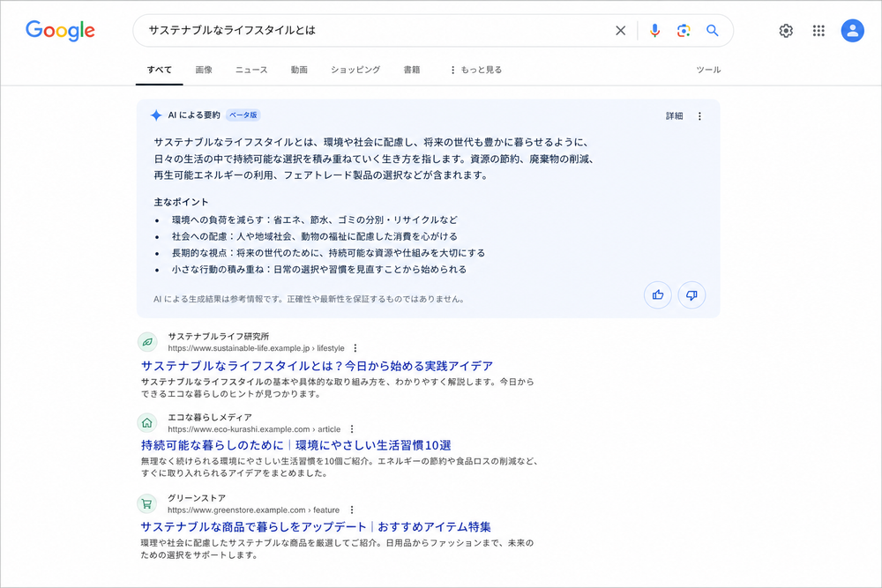This screenshot has width=882, height=588.
Task: Open three-dot menu beside greenstore.example.com
Action: tap(352, 510)
